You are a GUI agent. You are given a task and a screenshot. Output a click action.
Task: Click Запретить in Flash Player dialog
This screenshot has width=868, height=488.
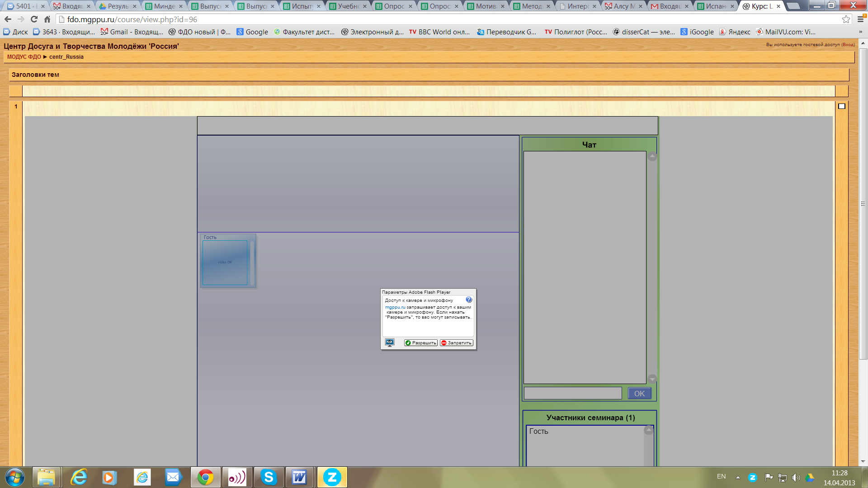click(457, 343)
